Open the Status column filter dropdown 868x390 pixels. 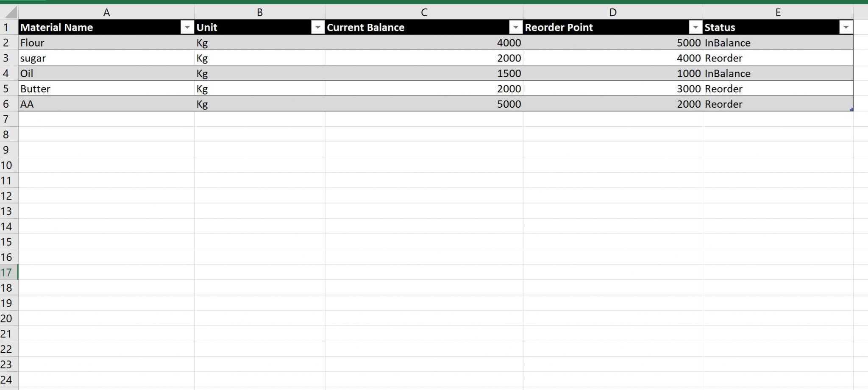coord(846,27)
